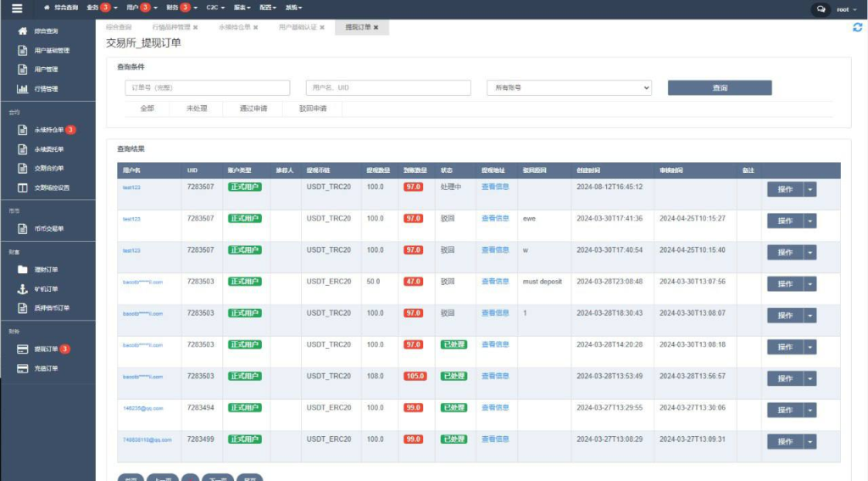868x481 pixels.
Task: Open the chat messages icon in top bar
Action: 821,8
